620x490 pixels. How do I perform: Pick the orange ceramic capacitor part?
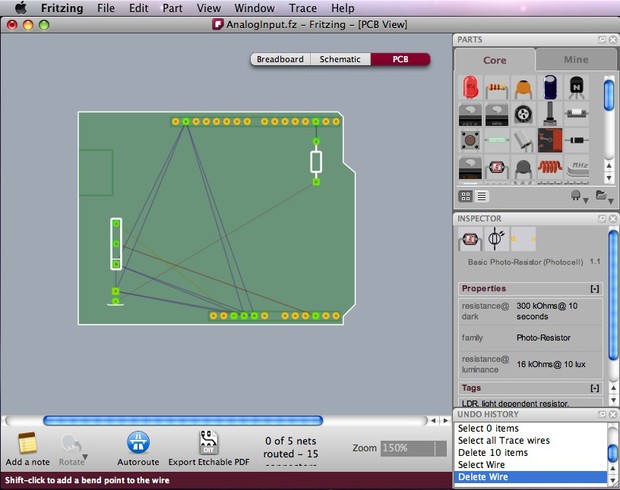click(x=523, y=88)
